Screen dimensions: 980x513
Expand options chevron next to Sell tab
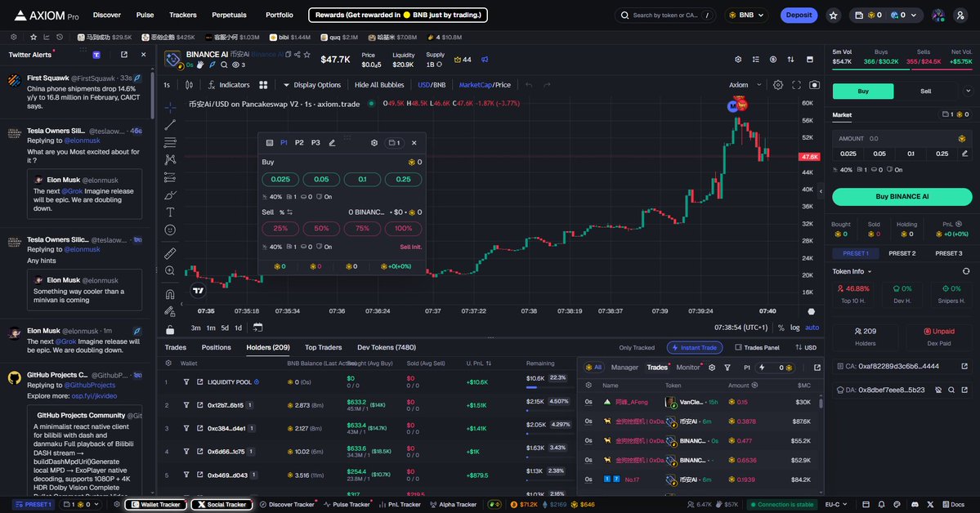point(968,91)
